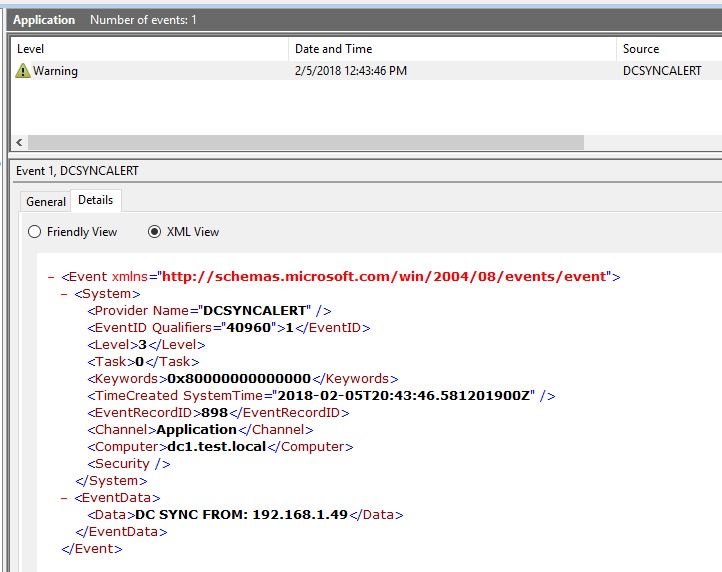Sort events by Level column header

[x=150, y=49]
